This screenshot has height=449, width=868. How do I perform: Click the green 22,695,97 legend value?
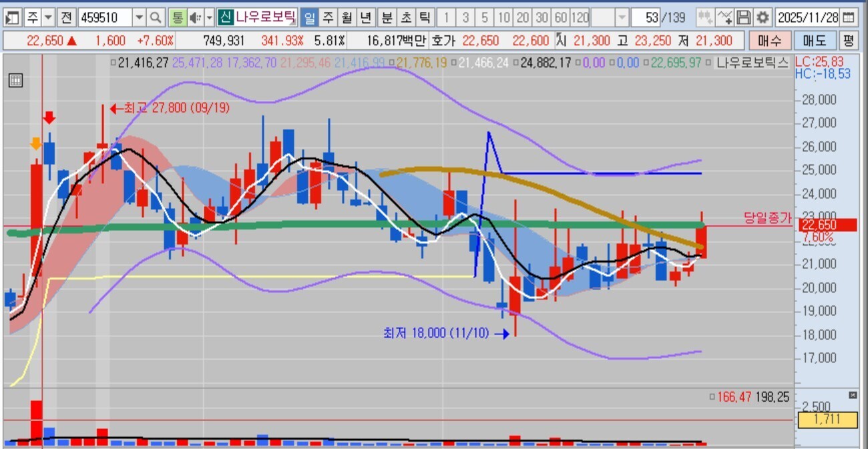tap(676, 63)
